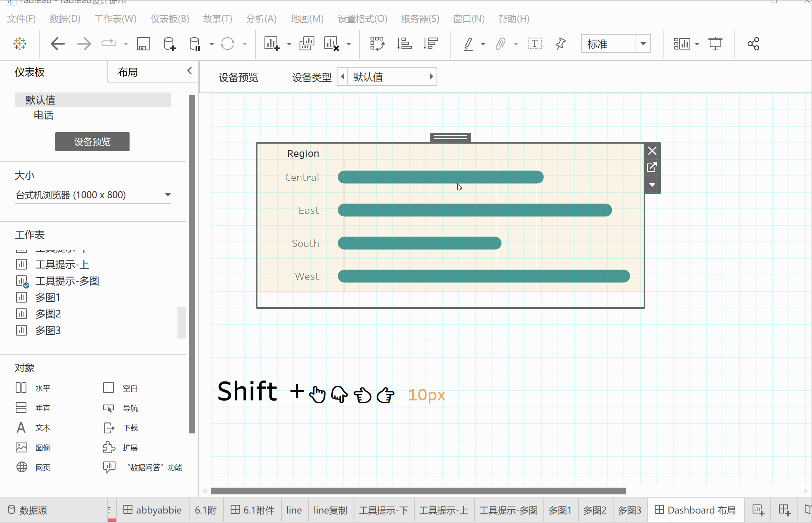Click the undo back arrow
Screen dimensions: 812x523
[58, 44]
